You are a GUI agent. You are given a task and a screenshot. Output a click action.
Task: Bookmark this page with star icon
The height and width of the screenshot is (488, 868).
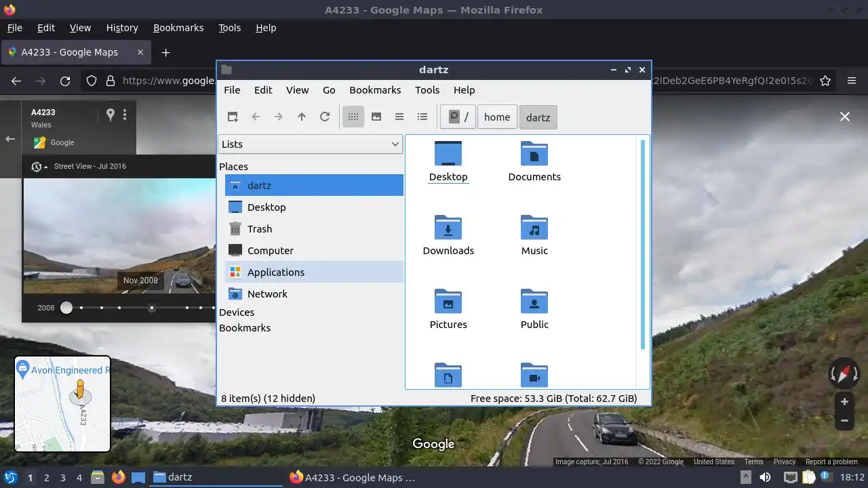825,81
